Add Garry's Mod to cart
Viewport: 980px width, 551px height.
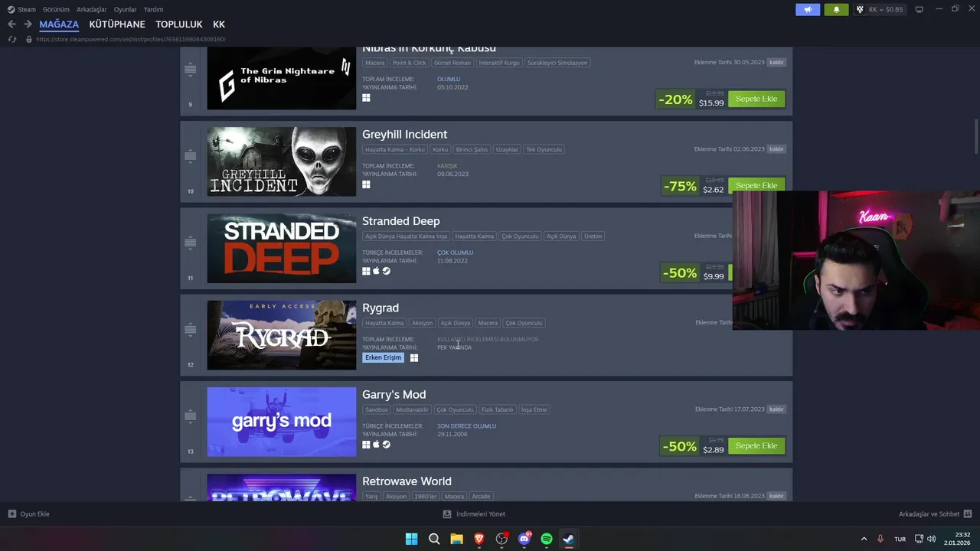pyautogui.click(x=756, y=445)
